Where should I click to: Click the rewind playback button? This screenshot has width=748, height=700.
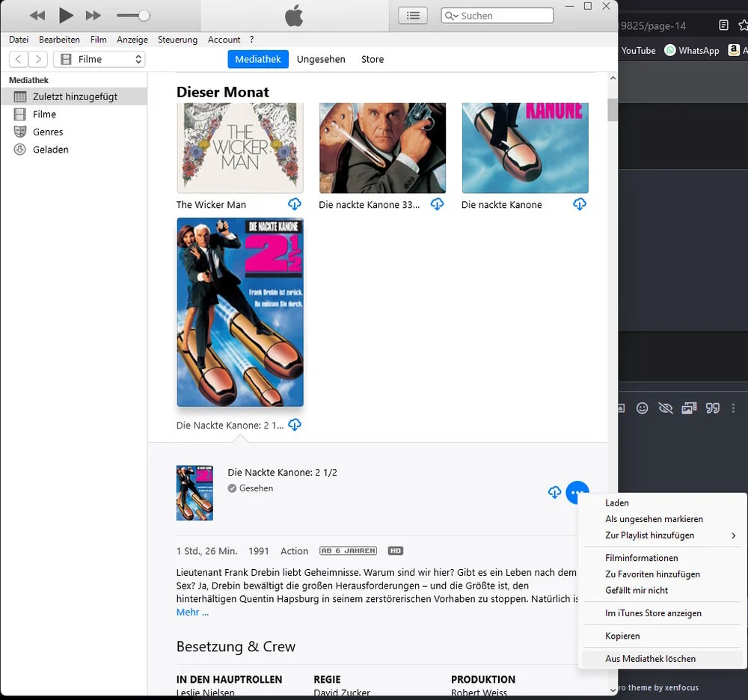[37, 16]
